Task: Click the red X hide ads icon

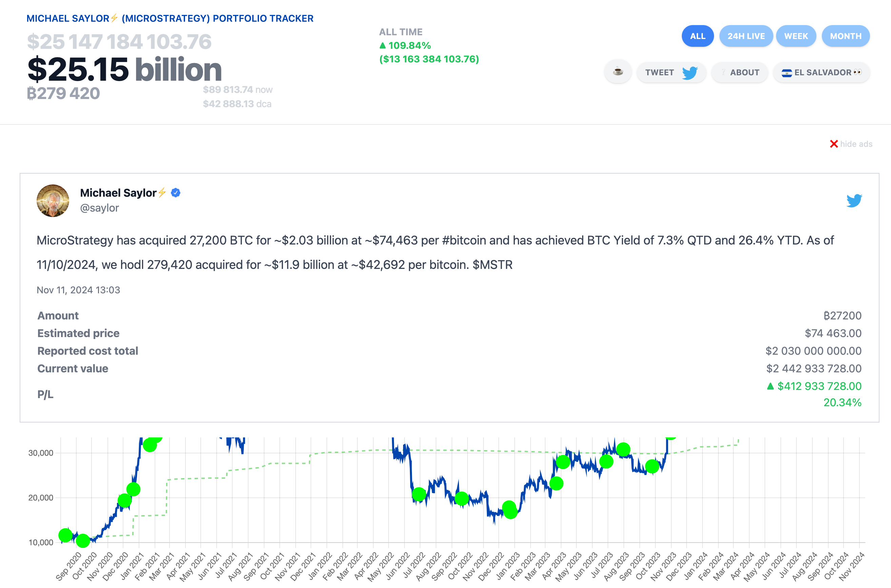Action: coord(834,144)
